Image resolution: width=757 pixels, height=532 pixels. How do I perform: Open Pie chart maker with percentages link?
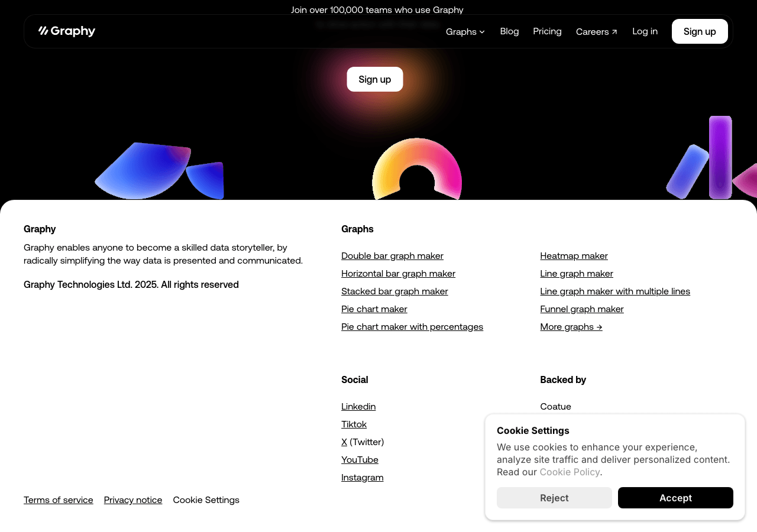pos(412,326)
